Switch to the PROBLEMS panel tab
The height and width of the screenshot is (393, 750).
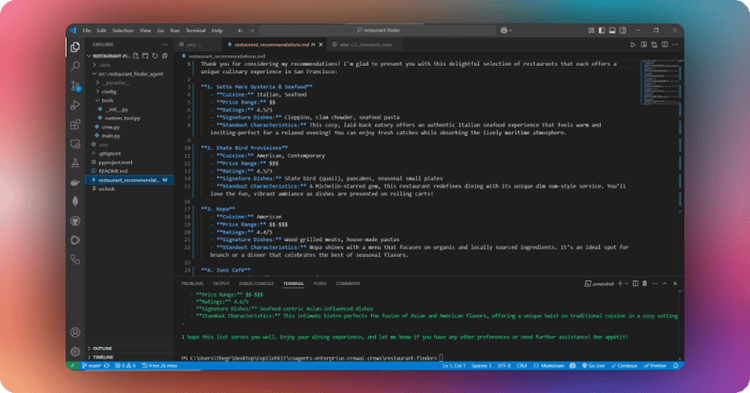click(x=192, y=284)
